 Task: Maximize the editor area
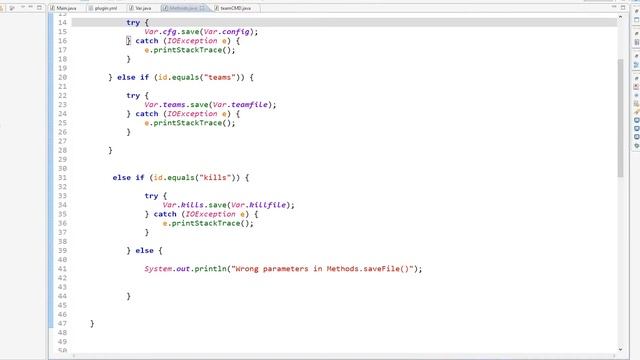tap(623, 7)
